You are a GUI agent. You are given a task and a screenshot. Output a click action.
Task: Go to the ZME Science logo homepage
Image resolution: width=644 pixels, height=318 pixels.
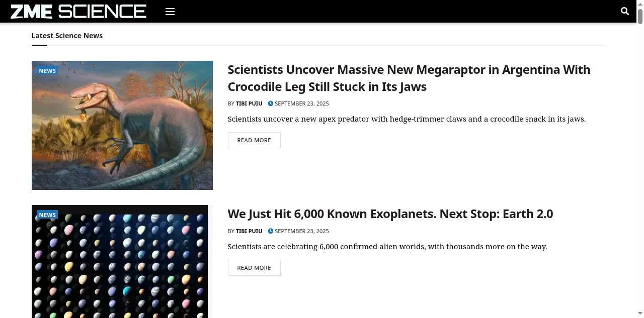pos(78,11)
